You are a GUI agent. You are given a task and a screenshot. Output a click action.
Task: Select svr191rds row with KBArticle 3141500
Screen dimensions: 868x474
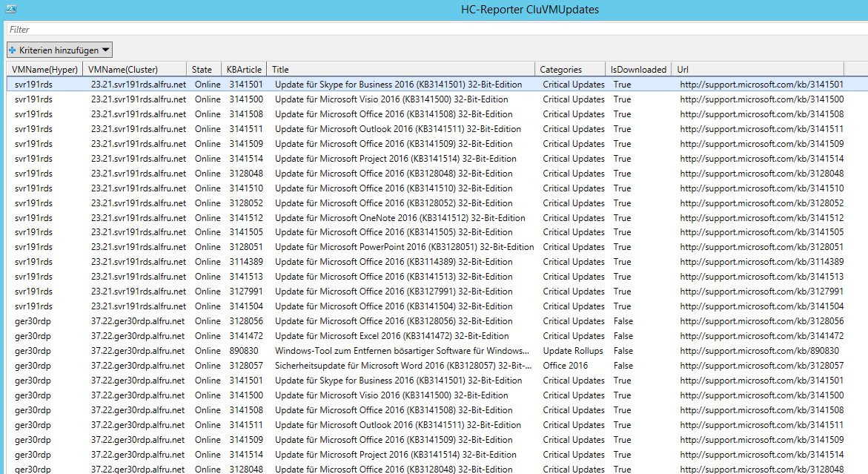437,99
